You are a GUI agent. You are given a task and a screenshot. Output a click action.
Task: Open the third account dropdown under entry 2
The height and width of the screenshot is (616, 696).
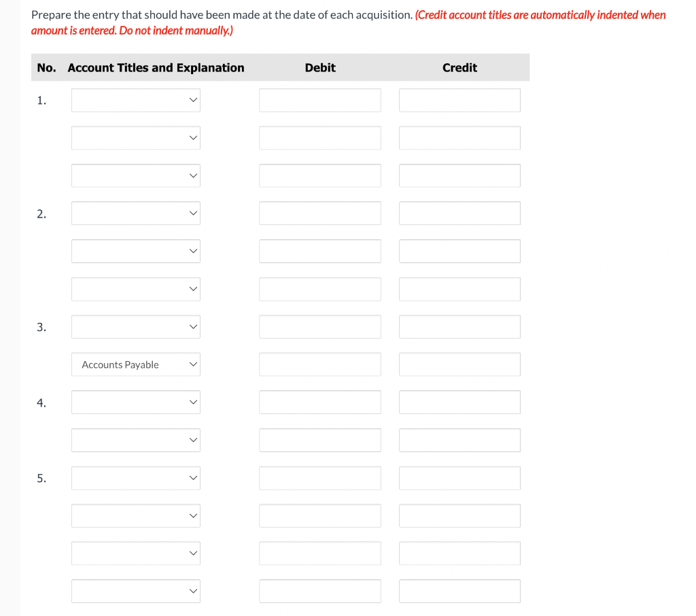pyautogui.click(x=135, y=289)
